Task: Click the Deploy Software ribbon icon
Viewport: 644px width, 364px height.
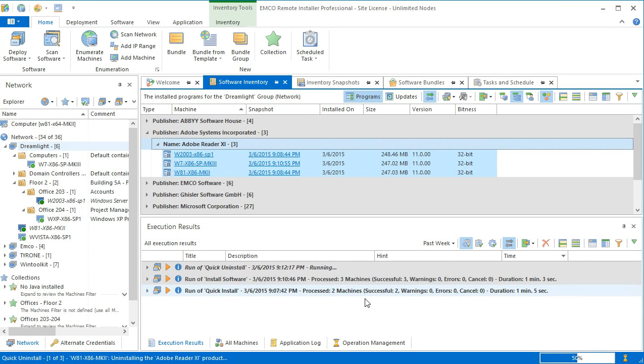Action: [x=18, y=40]
